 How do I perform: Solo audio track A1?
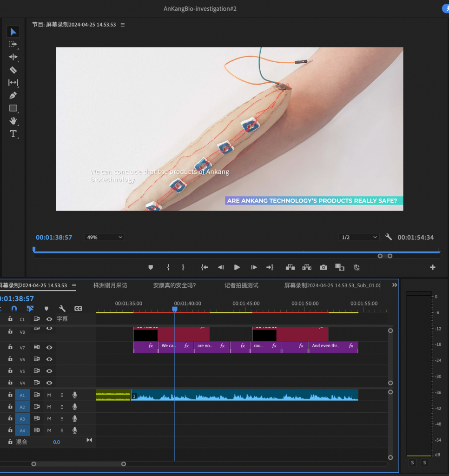(62, 395)
